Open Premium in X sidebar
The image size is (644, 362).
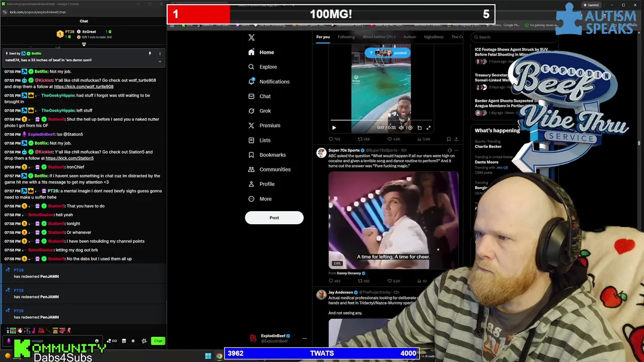click(x=264, y=125)
